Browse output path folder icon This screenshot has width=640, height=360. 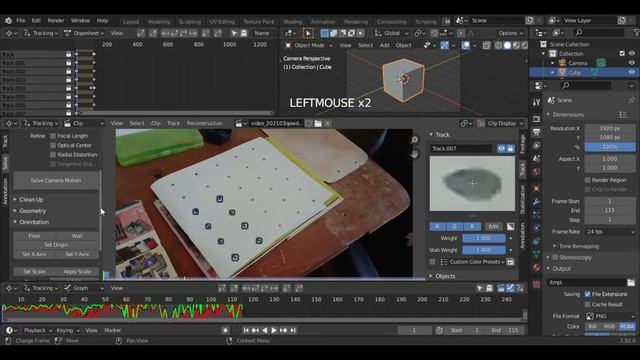point(631,282)
